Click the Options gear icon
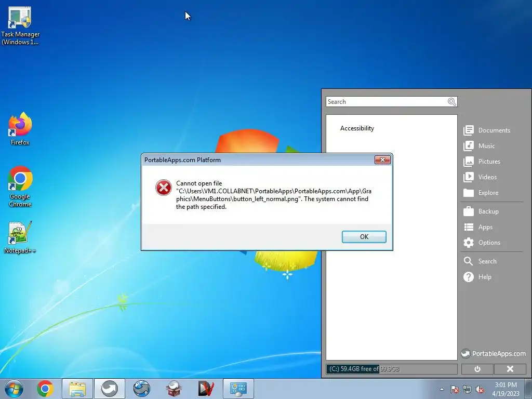Image resolution: width=532 pixels, height=399 pixels. pyautogui.click(x=469, y=243)
